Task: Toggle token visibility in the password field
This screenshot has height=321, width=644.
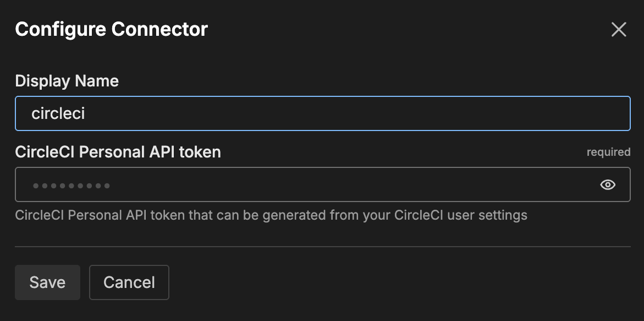Action: pos(608,185)
